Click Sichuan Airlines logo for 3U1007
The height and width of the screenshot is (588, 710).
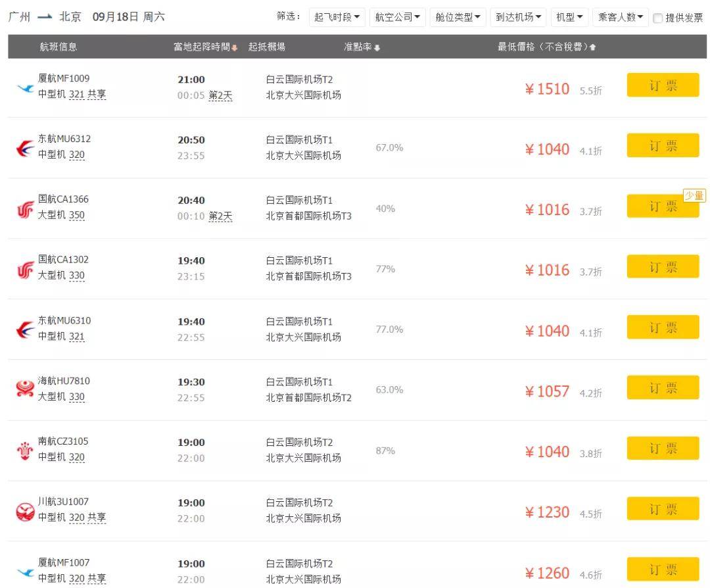[x=26, y=512]
